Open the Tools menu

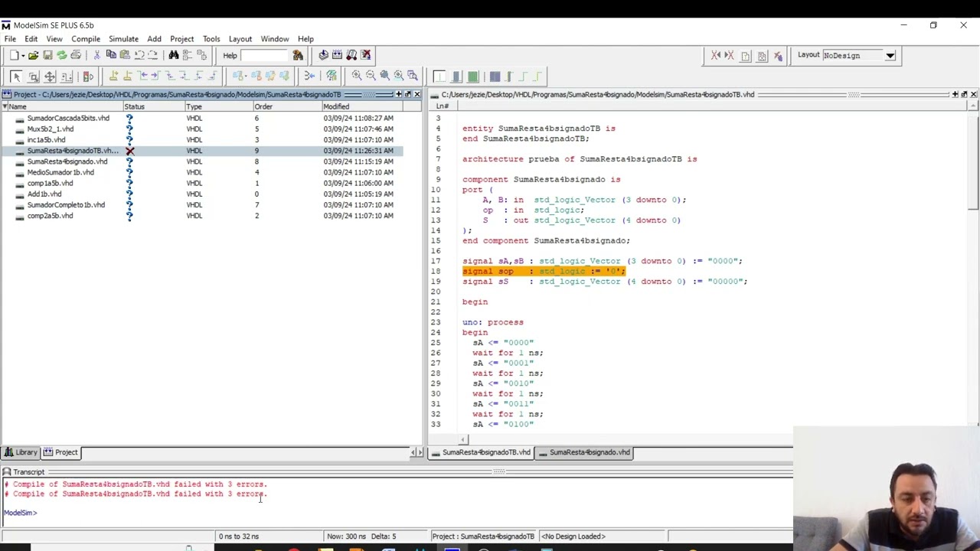(211, 39)
